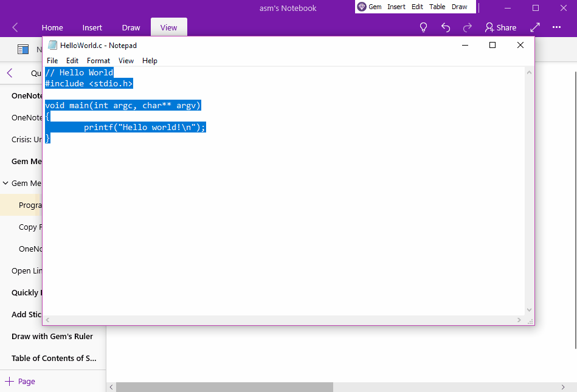Open more options via the ellipsis icon
Viewport: 577px width, 392px height.
556,27
